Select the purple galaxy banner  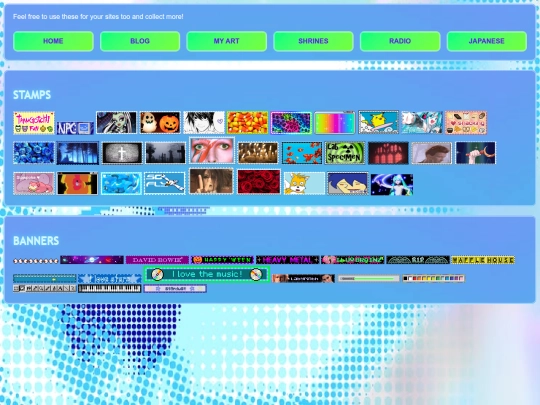pyautogui.click(x=92, y=260)
